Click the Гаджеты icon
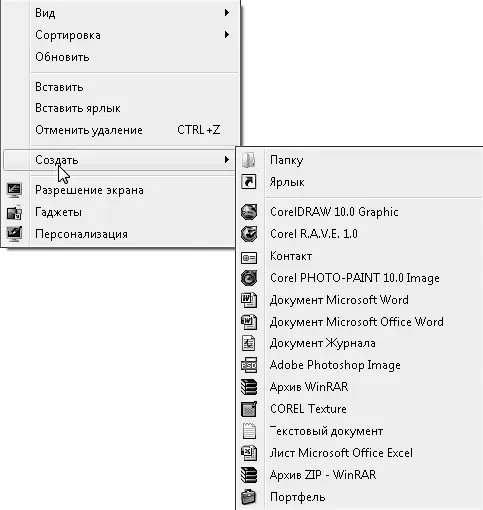Image resolution: width=483 pixels, height=510 pixels. pos(14,212)
